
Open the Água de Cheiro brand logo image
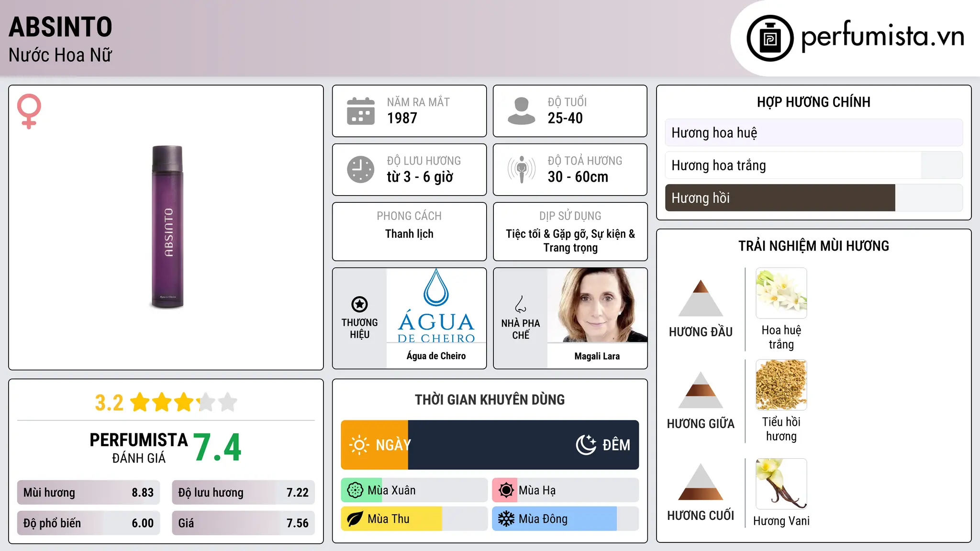click(x=436, y=306)
